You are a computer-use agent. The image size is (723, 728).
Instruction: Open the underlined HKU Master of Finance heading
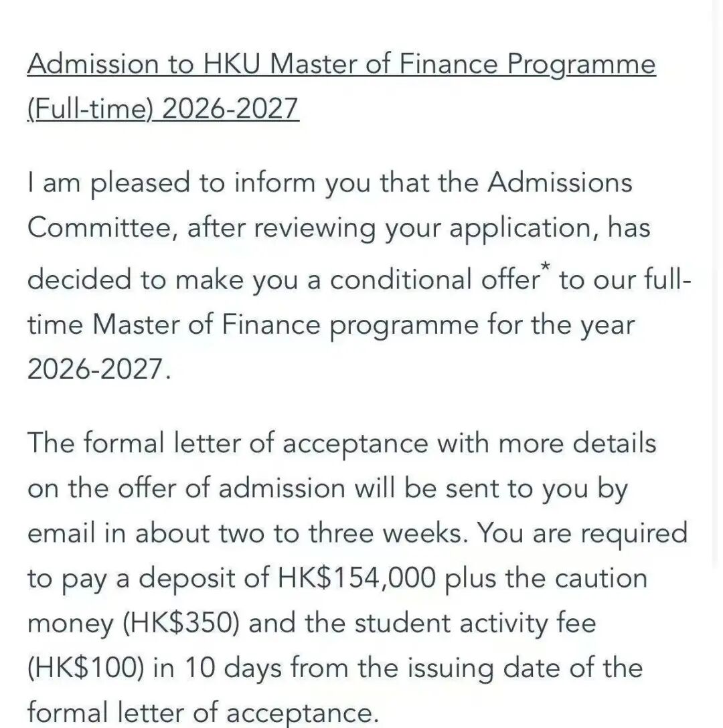click(x=341, y=64)
